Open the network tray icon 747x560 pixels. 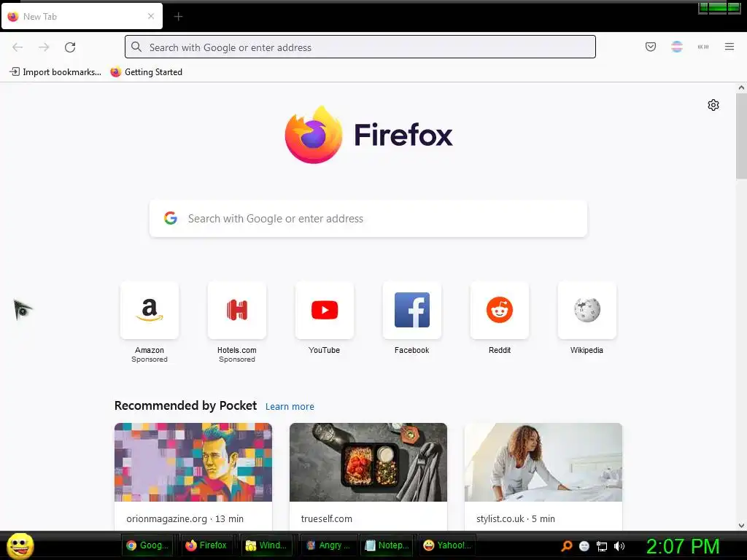pos(602,546)
